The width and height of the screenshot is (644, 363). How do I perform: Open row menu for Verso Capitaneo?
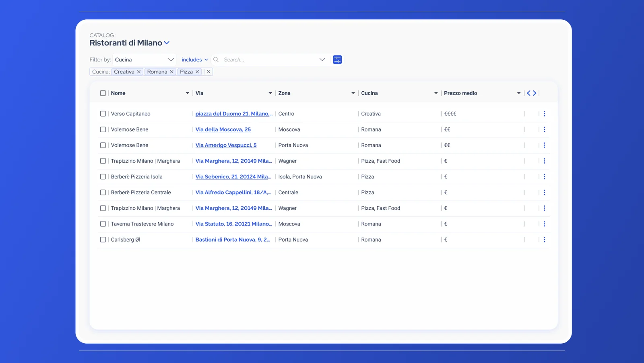tap(544, 114)
